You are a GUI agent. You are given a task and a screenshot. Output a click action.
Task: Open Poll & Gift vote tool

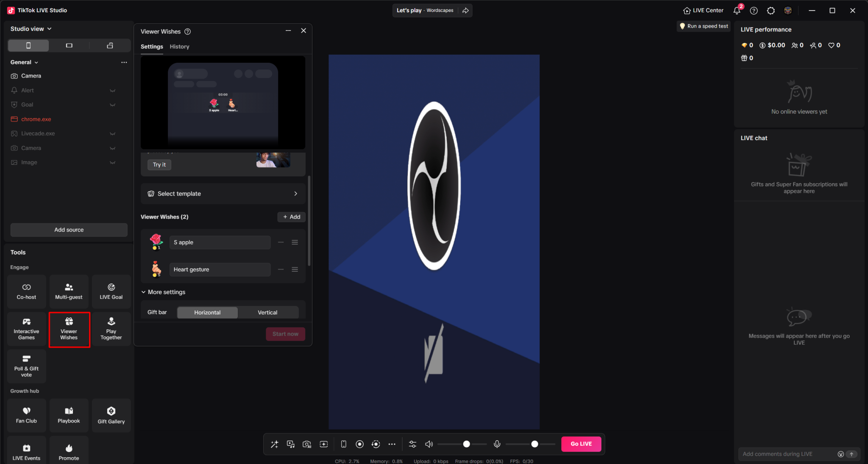tap(26, 367)
